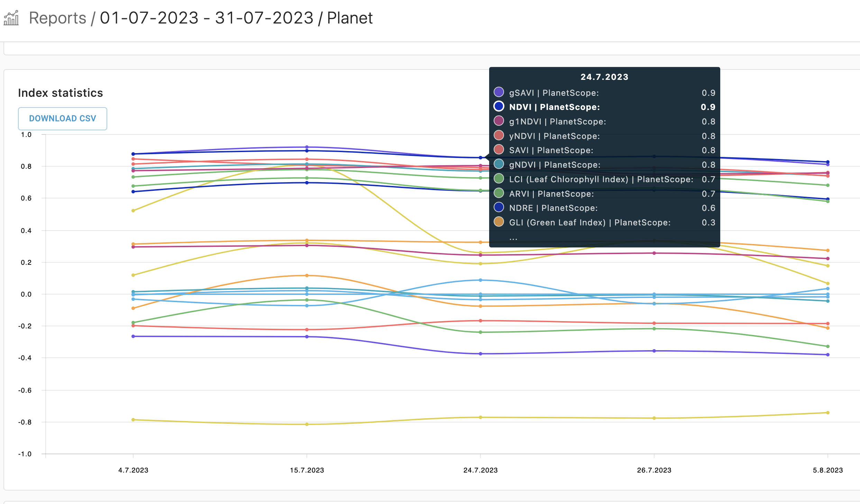Click the lowest yellow data point at 15.7.2023
Image resolution: width=860 pixels, height=504 pixels.
point(307,424)
